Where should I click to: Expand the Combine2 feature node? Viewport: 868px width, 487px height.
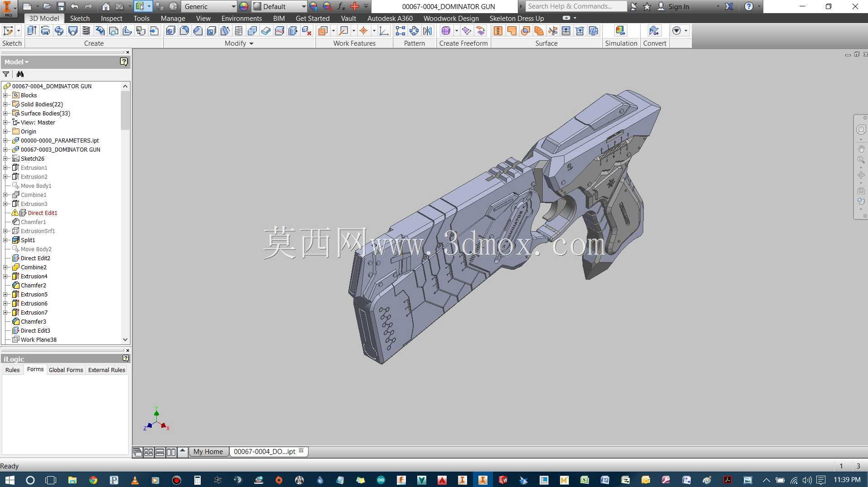click(5, 267)
